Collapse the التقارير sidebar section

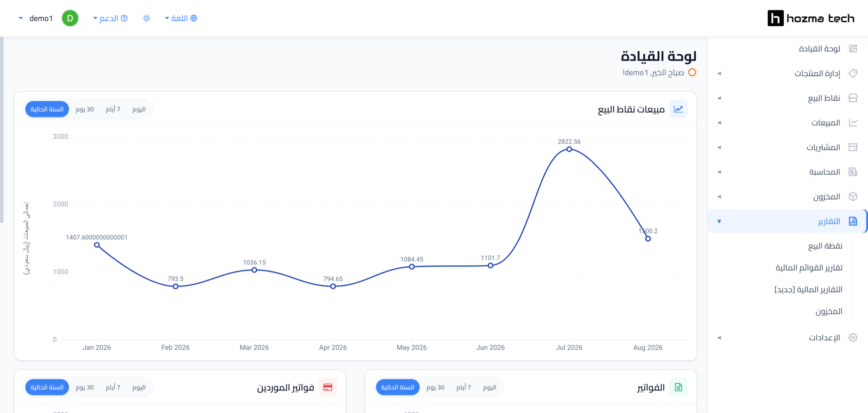coord(787,221)
